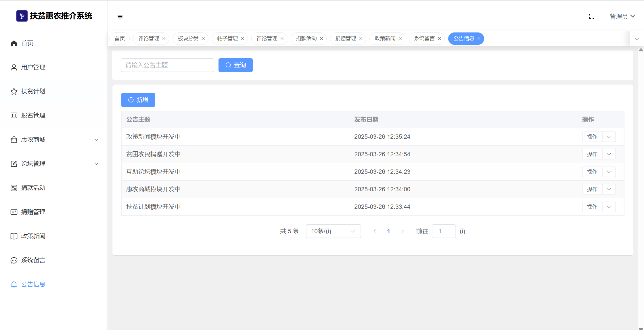Switch to the 系统留言 tab
Screen dimensions: 644x330
click(x=424, y=38)
